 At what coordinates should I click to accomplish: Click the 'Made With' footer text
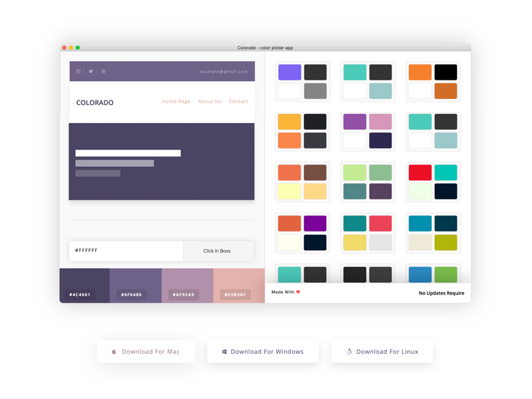click(x=283, y=292)
